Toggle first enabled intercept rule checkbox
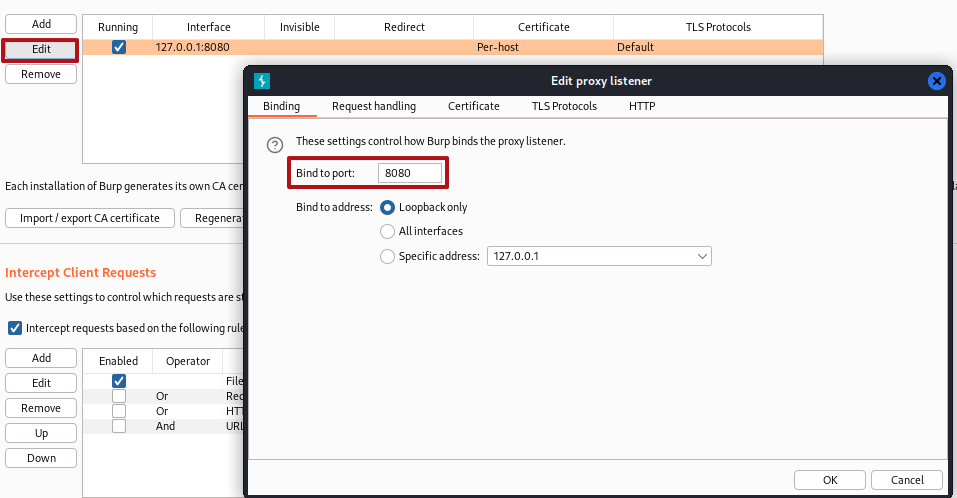 click(119, 381)
